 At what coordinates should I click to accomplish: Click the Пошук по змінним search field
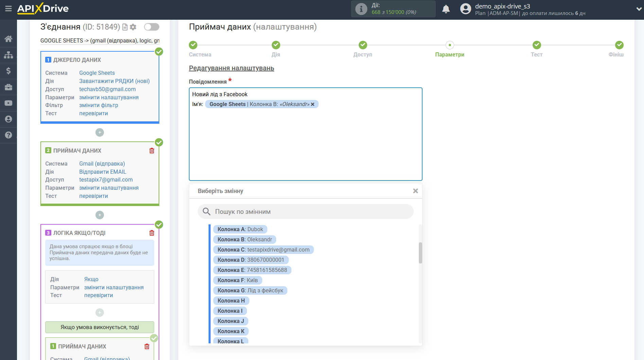(306, 211)
